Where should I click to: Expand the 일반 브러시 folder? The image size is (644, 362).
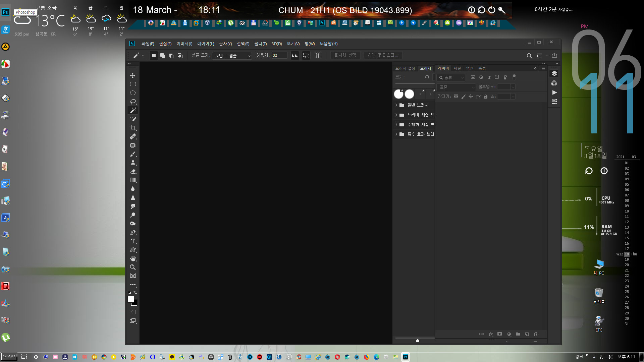(396, 105)
